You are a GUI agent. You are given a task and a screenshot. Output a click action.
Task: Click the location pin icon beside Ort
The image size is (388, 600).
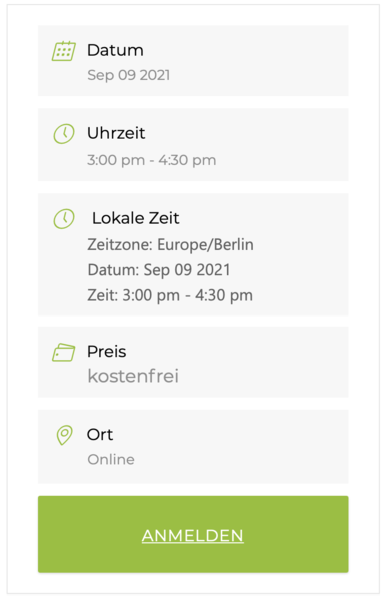(64, 435)
